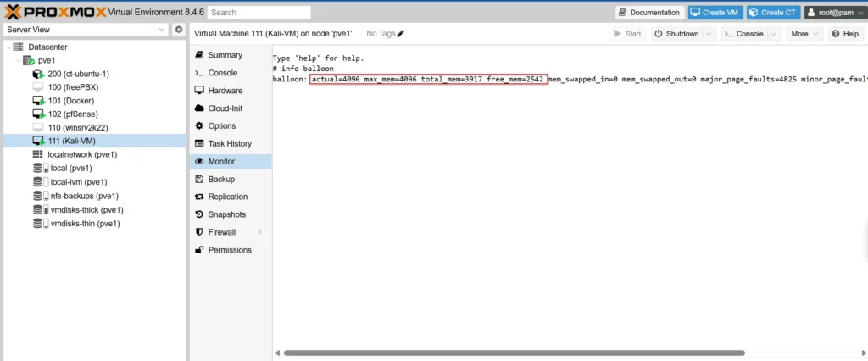
Task: Open the Summary tab
Action: pos(231,55)
